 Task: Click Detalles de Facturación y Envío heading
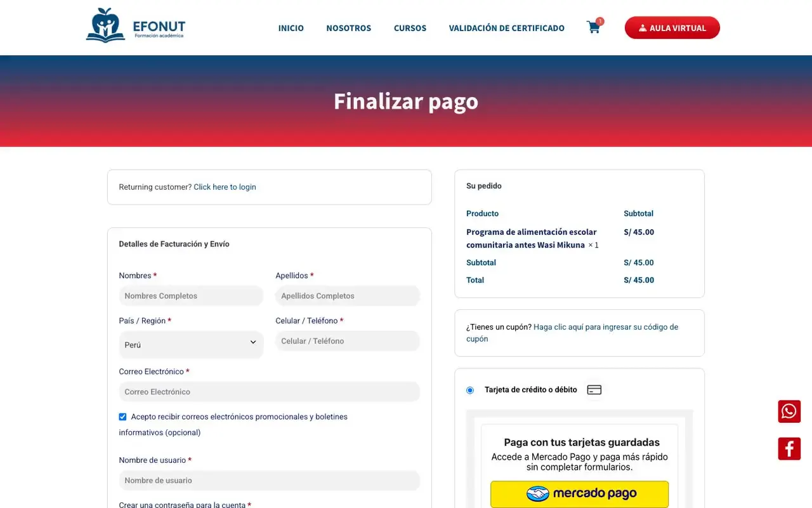point(174,244)
